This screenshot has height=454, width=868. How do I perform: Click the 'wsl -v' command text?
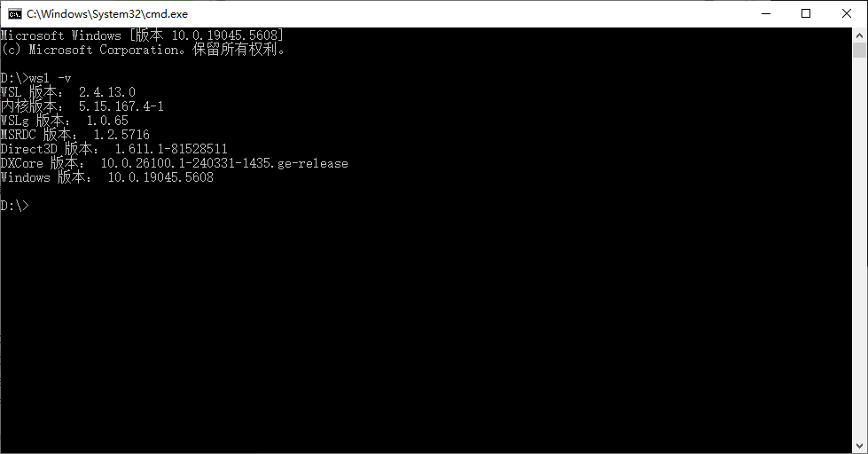pyautogui.click(x=50, y=78)
